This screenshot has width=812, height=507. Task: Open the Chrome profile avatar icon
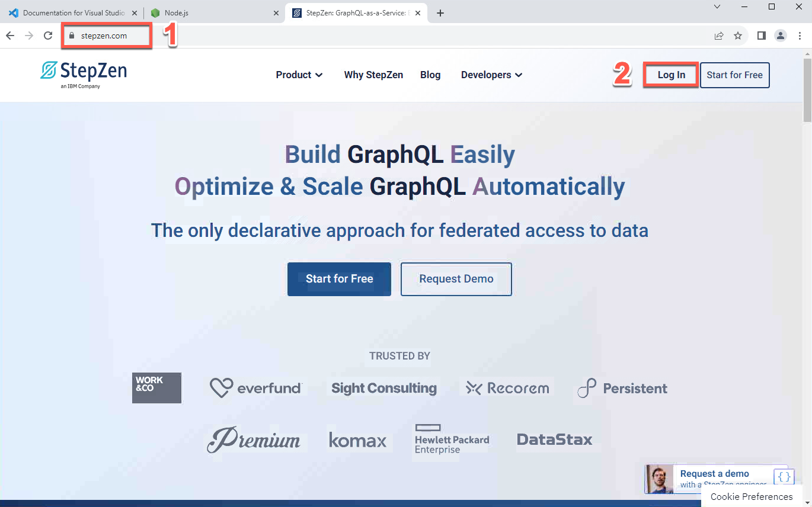coord(781,36)
